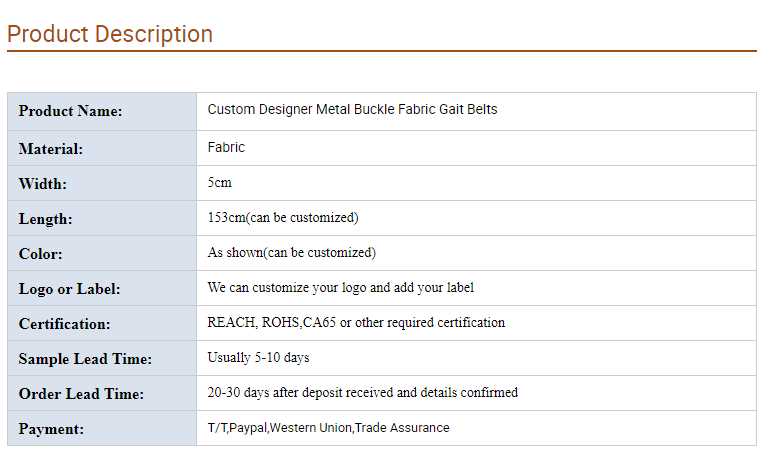
Task: Click the T/T, Paypal, Western Union payment text
Action: (329, 427)
